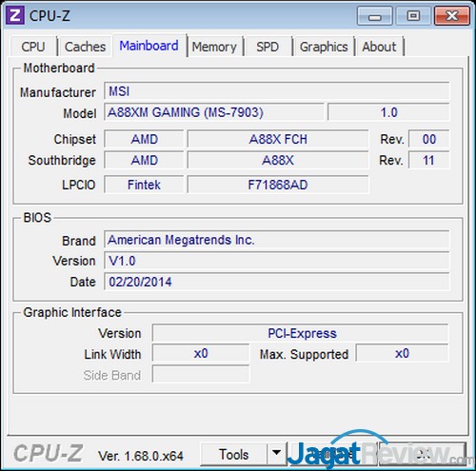
Task: Click the model revision field 1.0
Action: point(388,112)
